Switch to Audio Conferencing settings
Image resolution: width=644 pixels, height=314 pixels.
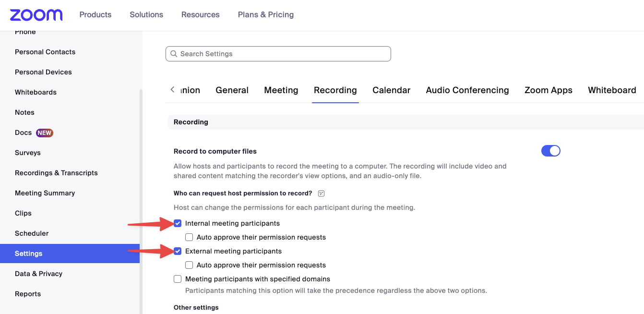467,90
